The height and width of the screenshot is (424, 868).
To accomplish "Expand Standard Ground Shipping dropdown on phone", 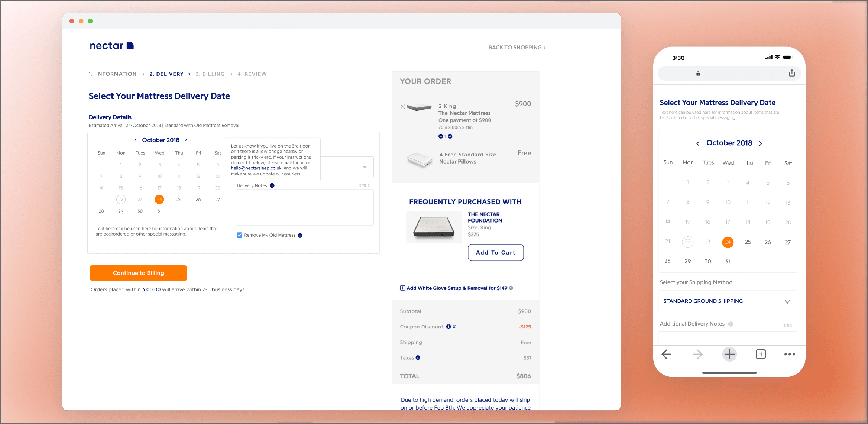I will [x=787, y=301].
